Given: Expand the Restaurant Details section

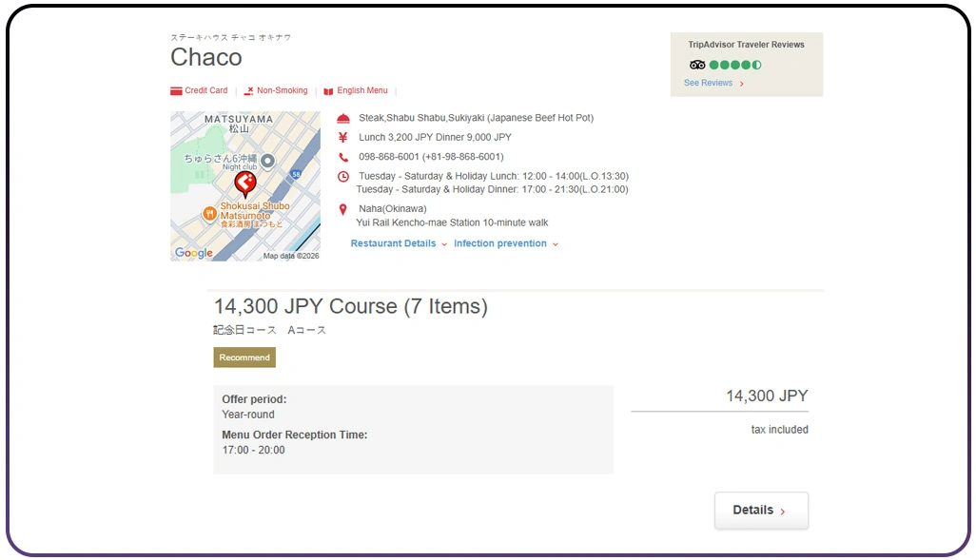Looking at the screenshot, I should coord(395,243).
